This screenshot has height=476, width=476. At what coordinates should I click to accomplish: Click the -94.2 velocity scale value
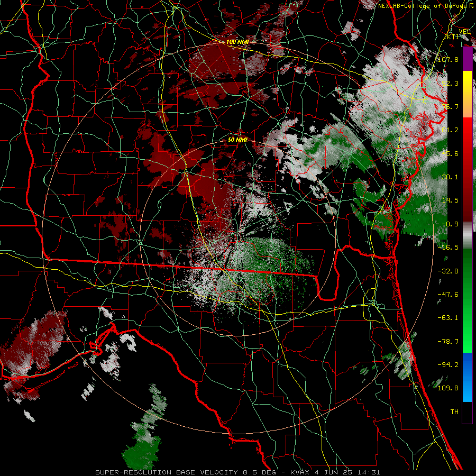(448, 364)
